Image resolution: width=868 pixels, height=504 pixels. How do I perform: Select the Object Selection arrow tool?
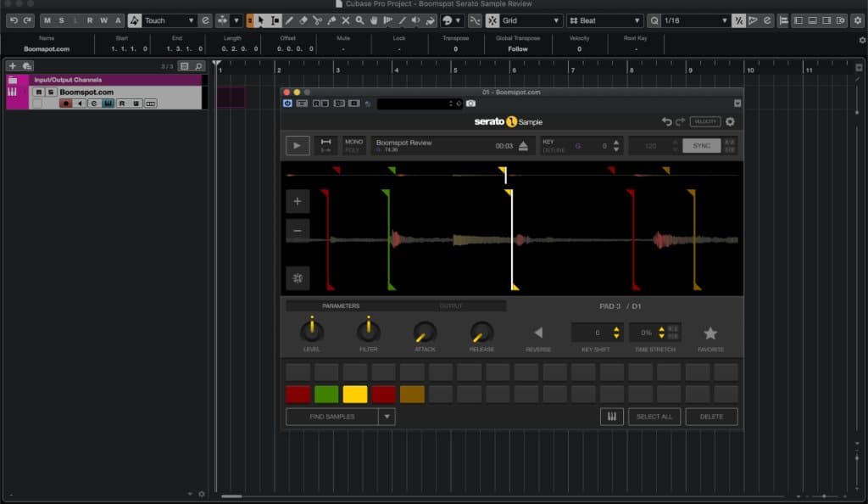pos(261,20)
